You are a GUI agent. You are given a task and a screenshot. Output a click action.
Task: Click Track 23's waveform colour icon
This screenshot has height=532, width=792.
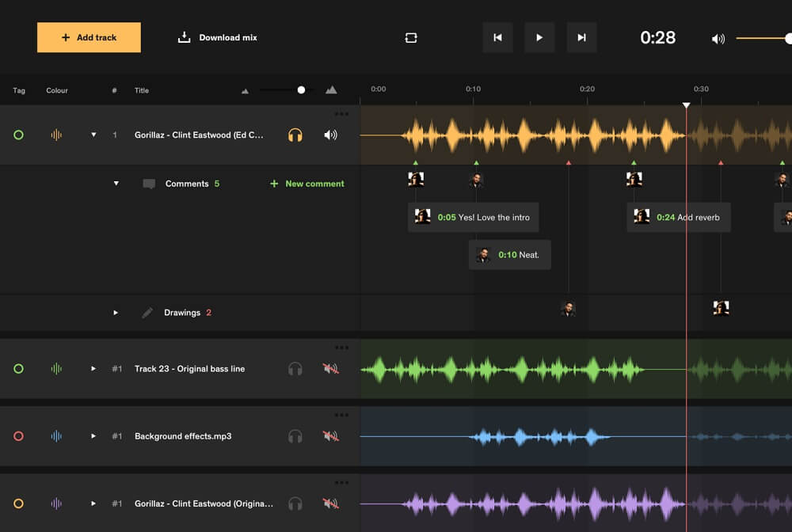click(x=56, y=368)
